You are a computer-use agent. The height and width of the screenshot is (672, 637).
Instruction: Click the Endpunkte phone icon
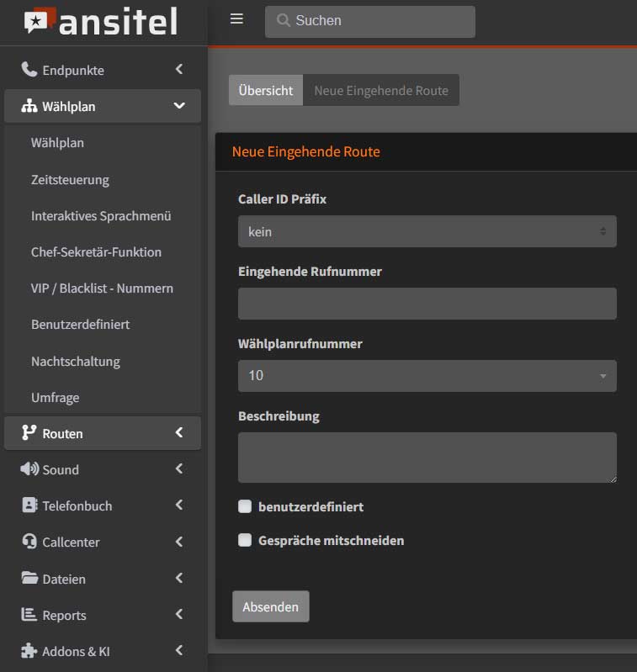[x=29, y=70]
